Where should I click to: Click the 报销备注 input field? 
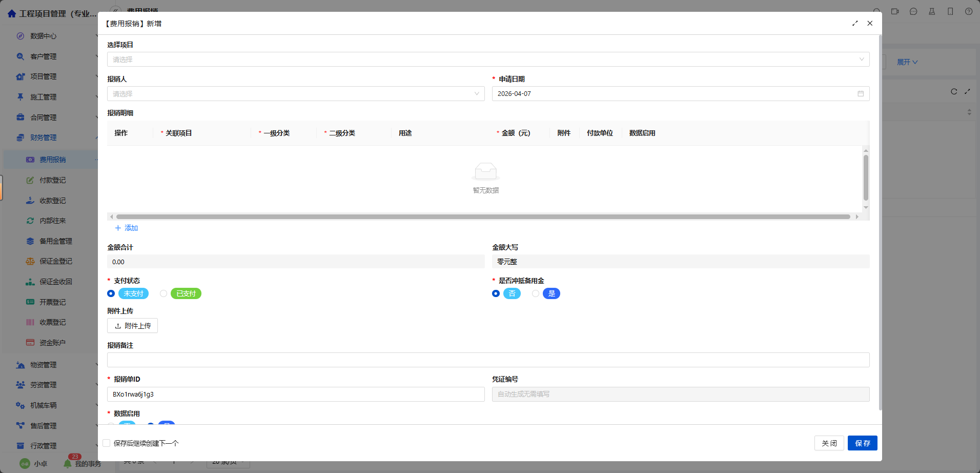click(488, 360)
